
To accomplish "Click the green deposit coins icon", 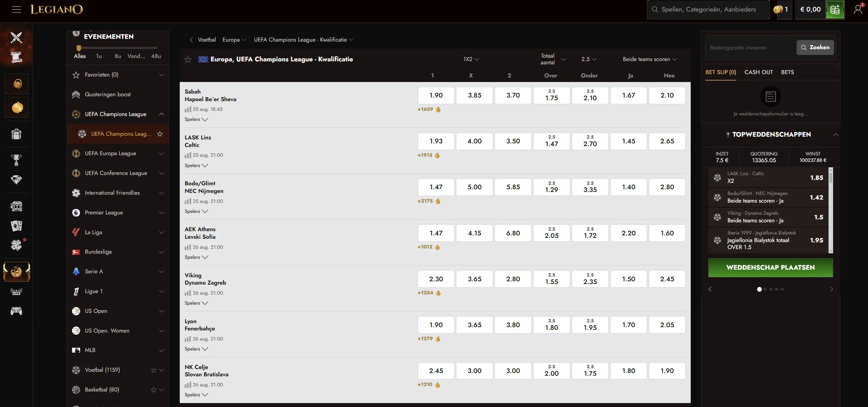I will click(835, 9).
